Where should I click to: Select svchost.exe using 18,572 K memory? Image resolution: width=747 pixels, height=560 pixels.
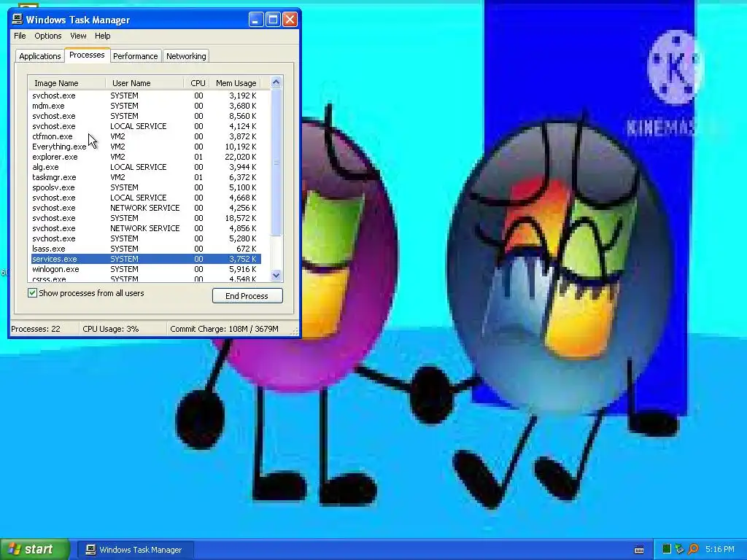(x=146, y=218)
